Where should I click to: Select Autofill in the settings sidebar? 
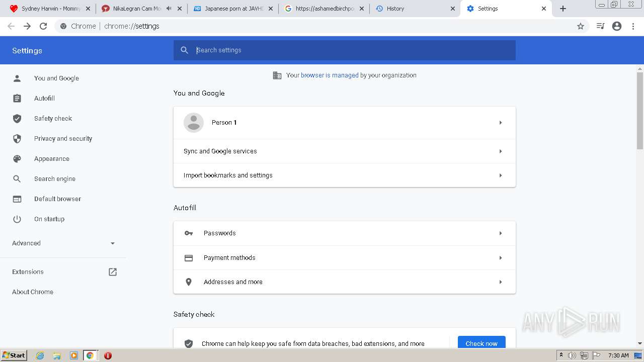point(44,99)
